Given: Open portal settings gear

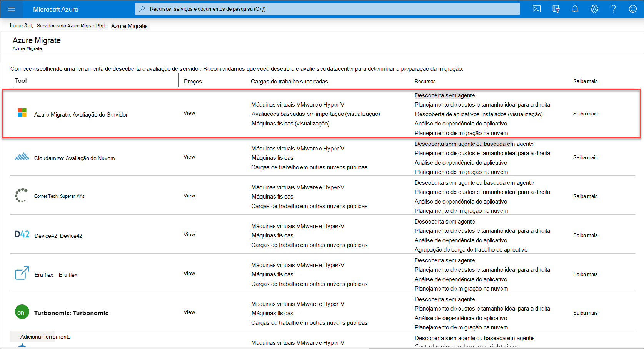Looking at the screenshot, I should pos(594,9).
